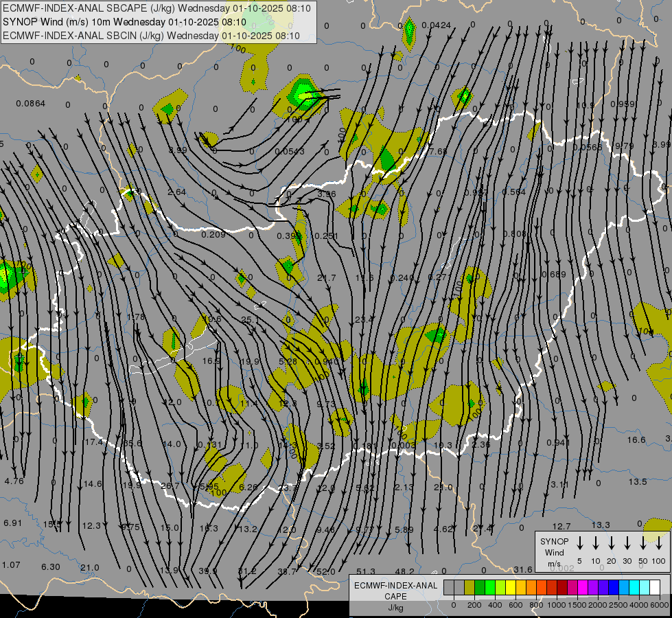Click the 100 m/s wind arrow in legend
Image resolution: width=672 pixels, height=618 pixels.
[659, 543]
